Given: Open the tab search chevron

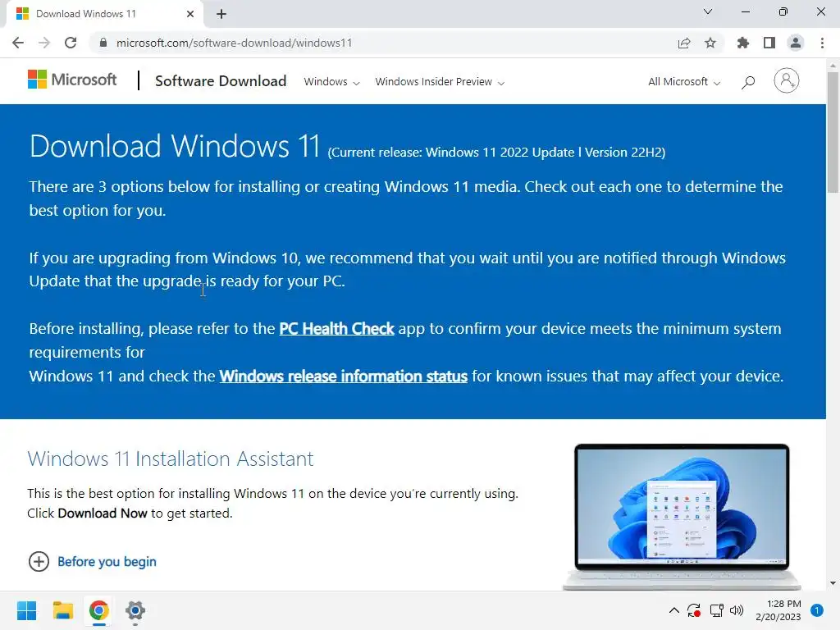Looking at the screenshot, I should pos(708,11).
